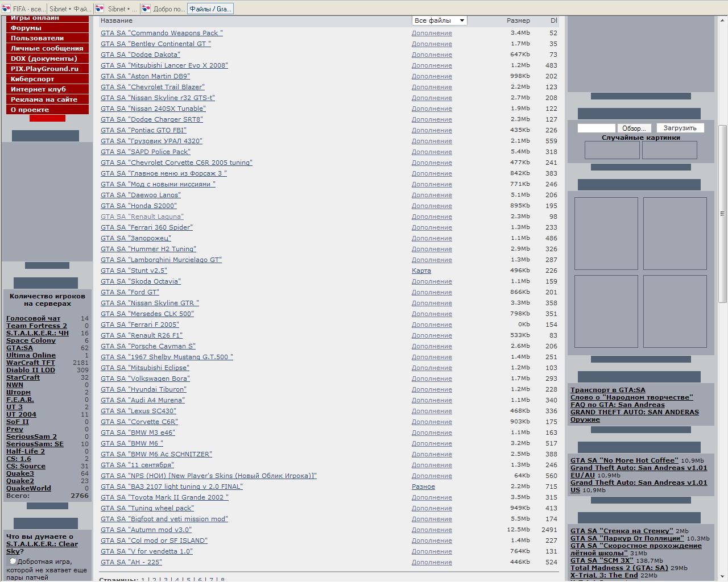728x582 pixels.
Task: Open GTA SA "AH - 225" link
Action: click(x=131, y=562)
